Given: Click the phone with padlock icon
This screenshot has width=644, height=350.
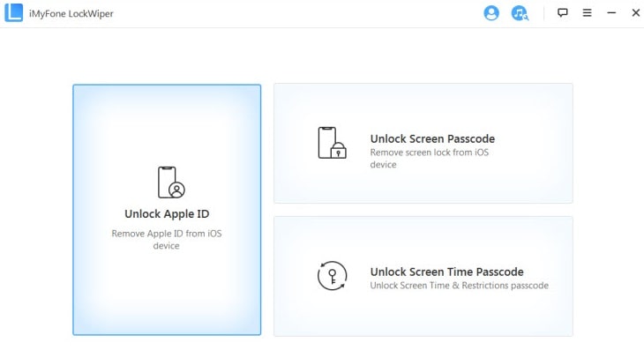Looking at the screenshot, I should click(x=333, y=143).
